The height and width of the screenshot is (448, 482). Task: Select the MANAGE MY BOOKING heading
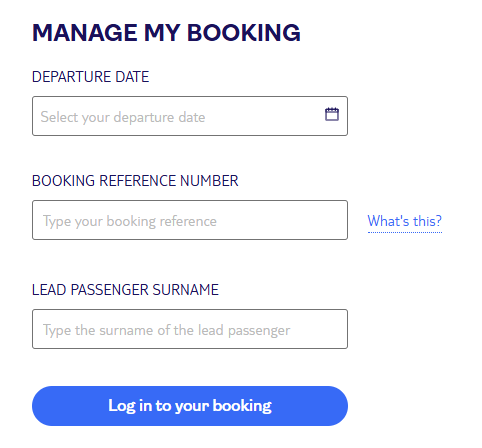coord(166,33)
